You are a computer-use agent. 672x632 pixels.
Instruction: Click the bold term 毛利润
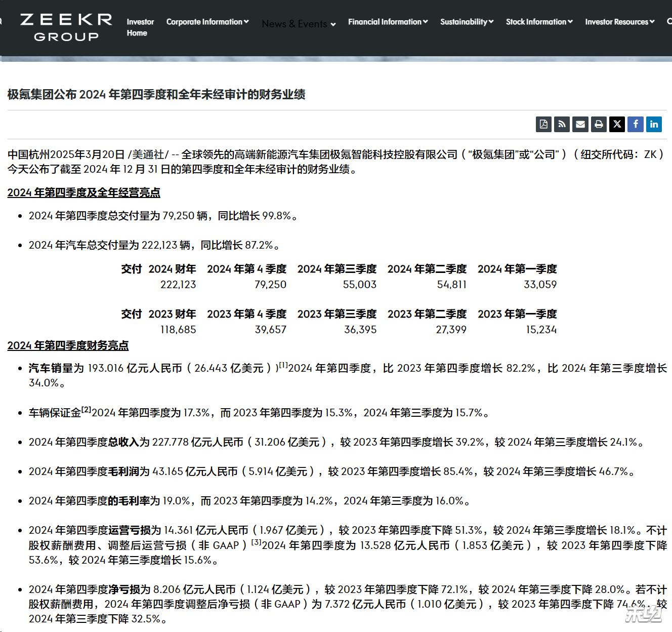[x=123, y=471]
